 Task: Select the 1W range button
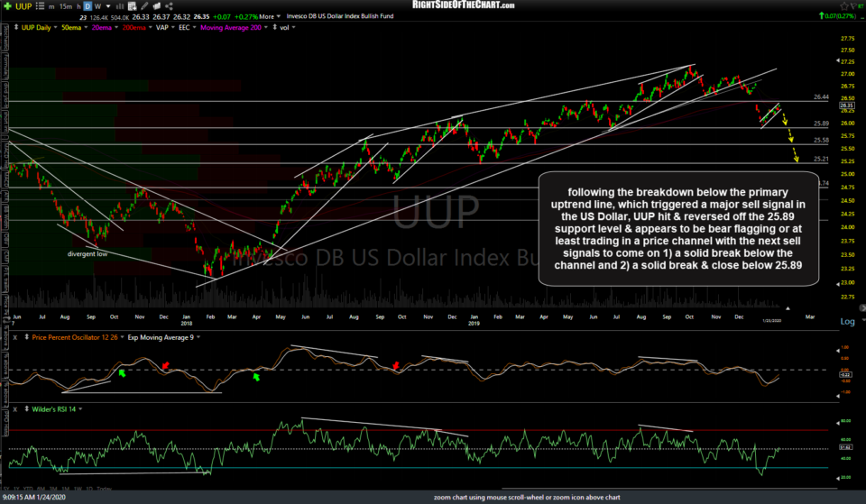[x=78, y=489]
